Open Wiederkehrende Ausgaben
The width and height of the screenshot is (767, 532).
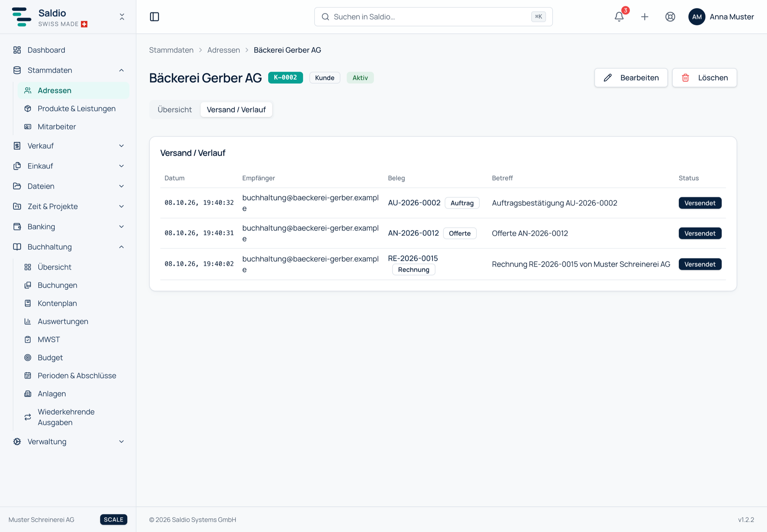(x=73, y=417)
